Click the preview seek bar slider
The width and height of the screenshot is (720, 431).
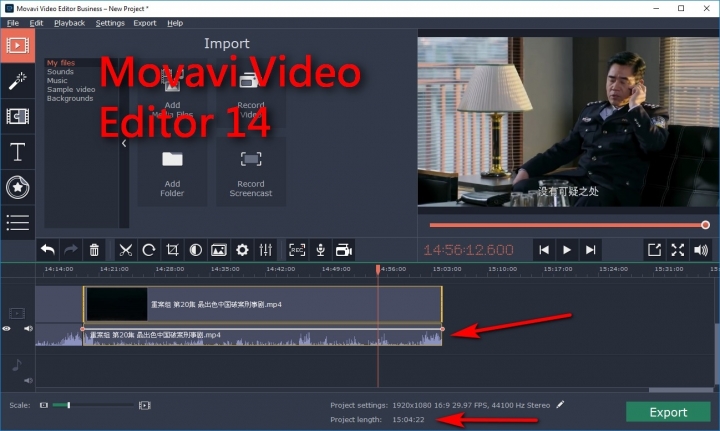(x=568, y=225)
